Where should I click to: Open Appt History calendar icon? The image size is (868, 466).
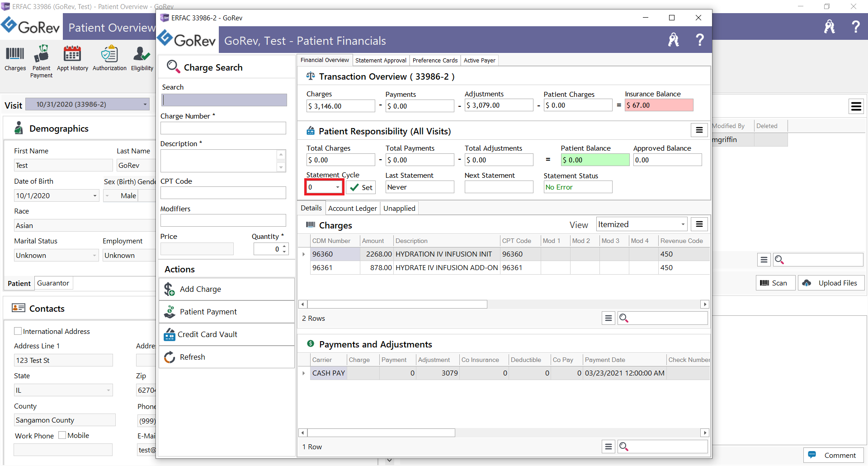72,58
